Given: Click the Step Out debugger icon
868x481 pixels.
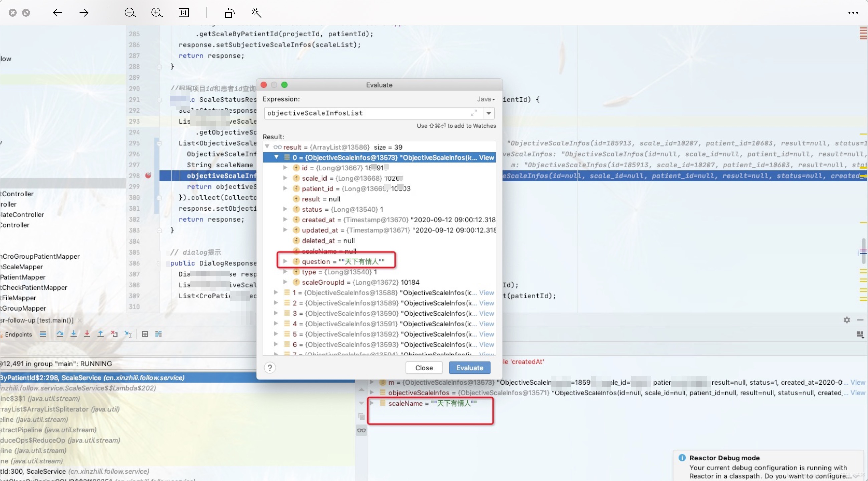Looking at the screenshot, I should point(100,334).
